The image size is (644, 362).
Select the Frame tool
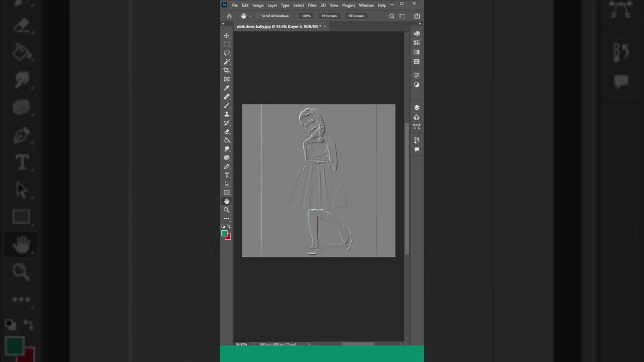pyautogui.click(x=226, y=79)
